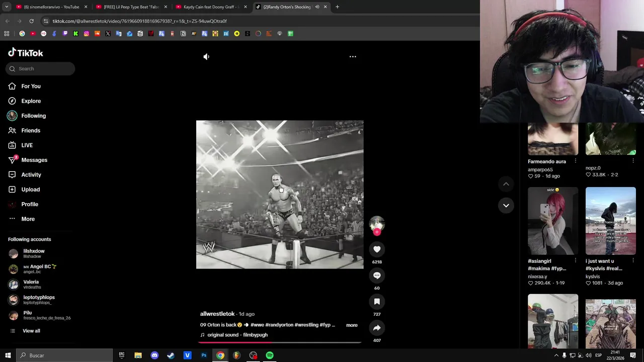Viewport: 644px width, 362px height.
Task: Click the TikTok search field
Action: (x=41, y=69)
